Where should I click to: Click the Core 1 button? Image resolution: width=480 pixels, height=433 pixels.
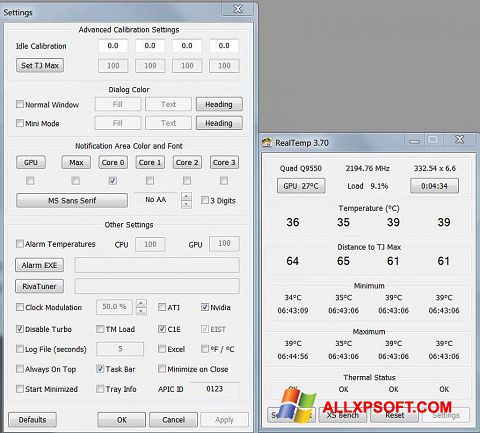pos(150,162)
